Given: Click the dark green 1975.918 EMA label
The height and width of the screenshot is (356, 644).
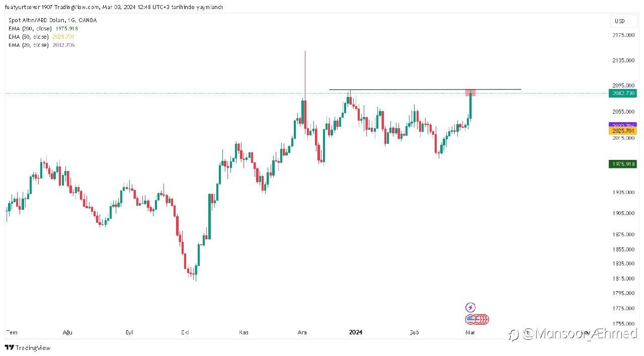Looking at the screenshot, I should point(622,164).
